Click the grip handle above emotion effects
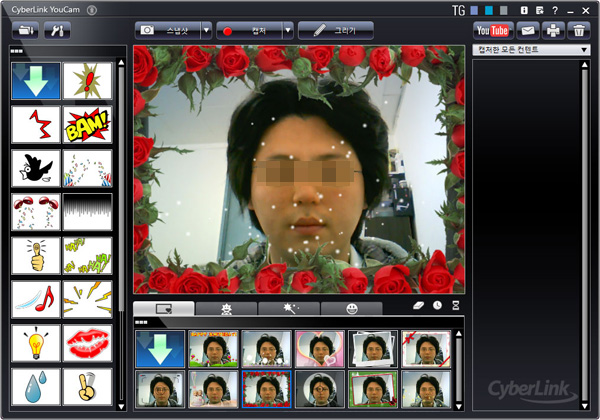The image size is (600, 420). coord(16,51)
